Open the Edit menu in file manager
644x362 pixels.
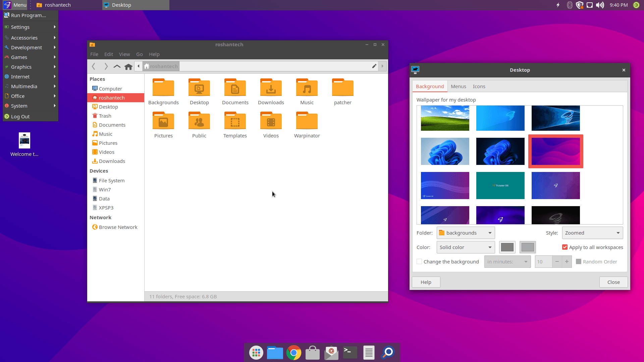coord(109,54)
